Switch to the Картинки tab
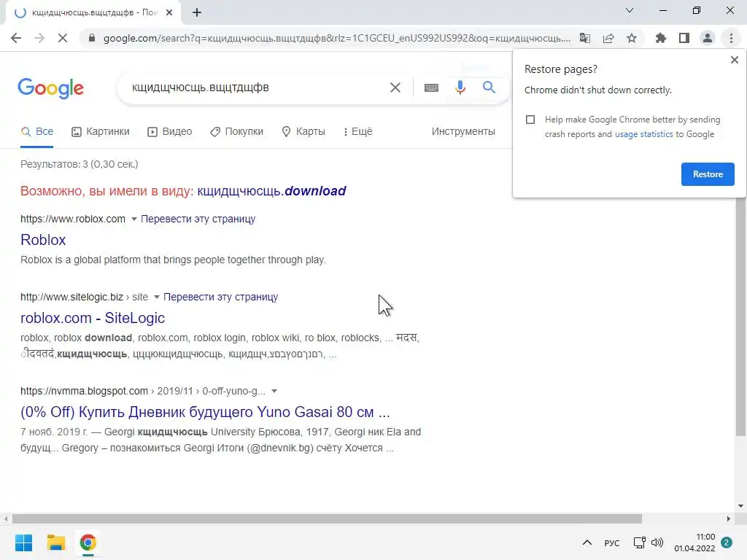747x560 pixels. (101, 131)
